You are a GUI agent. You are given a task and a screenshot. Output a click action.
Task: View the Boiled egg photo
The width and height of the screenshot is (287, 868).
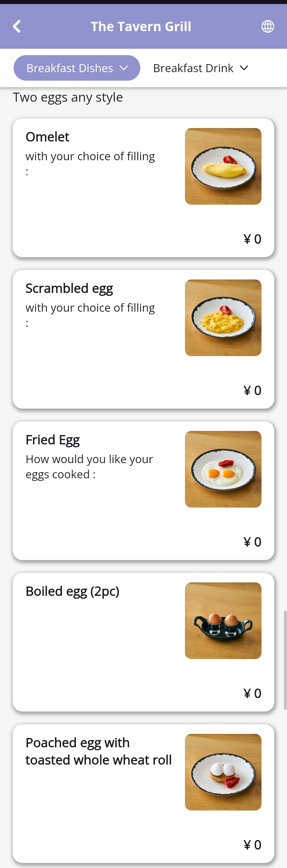coord(223,621)
